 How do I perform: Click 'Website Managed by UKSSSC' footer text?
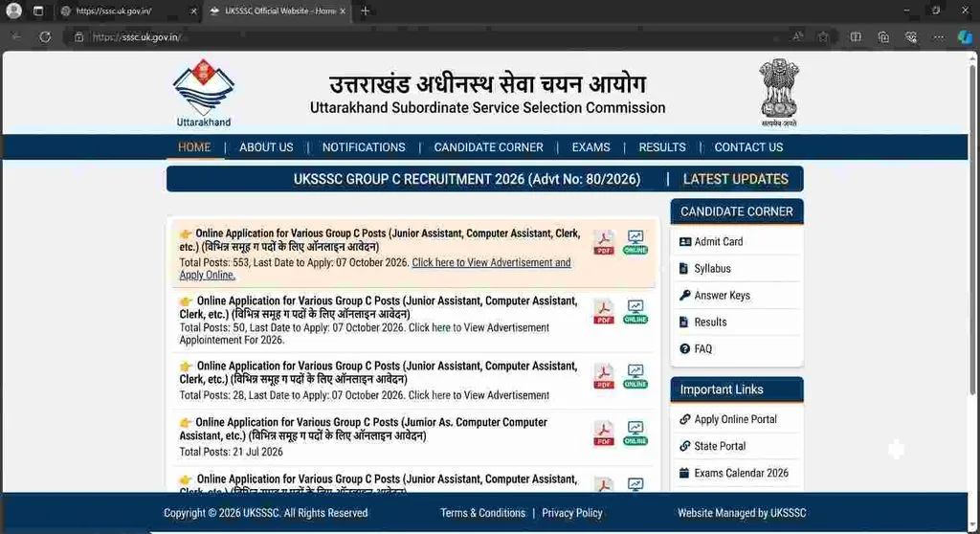pos(742,513)
